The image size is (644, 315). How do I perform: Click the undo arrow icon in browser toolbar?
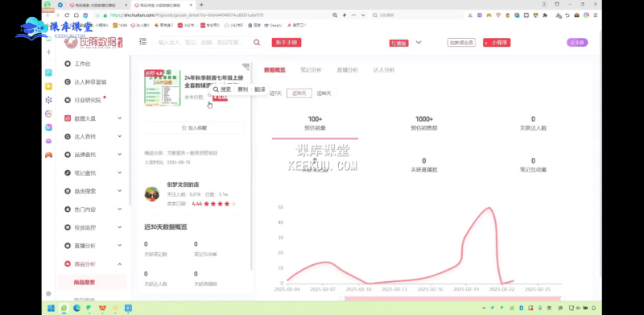click(568, 15)
